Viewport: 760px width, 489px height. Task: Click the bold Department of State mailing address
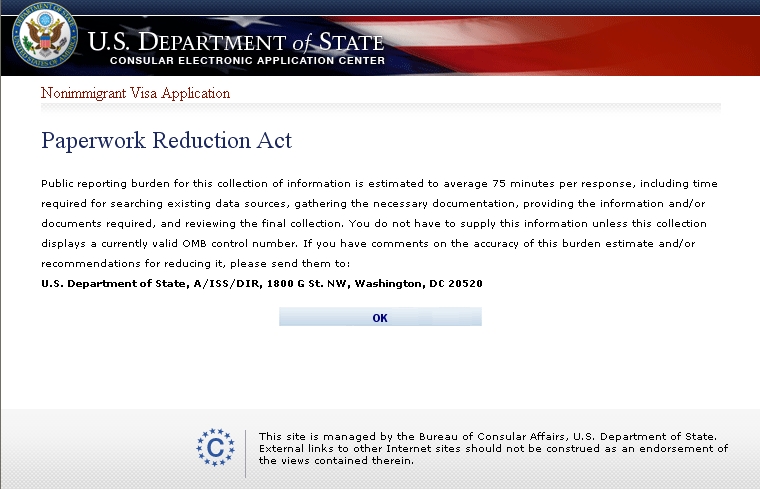click(x=262, y=284)
